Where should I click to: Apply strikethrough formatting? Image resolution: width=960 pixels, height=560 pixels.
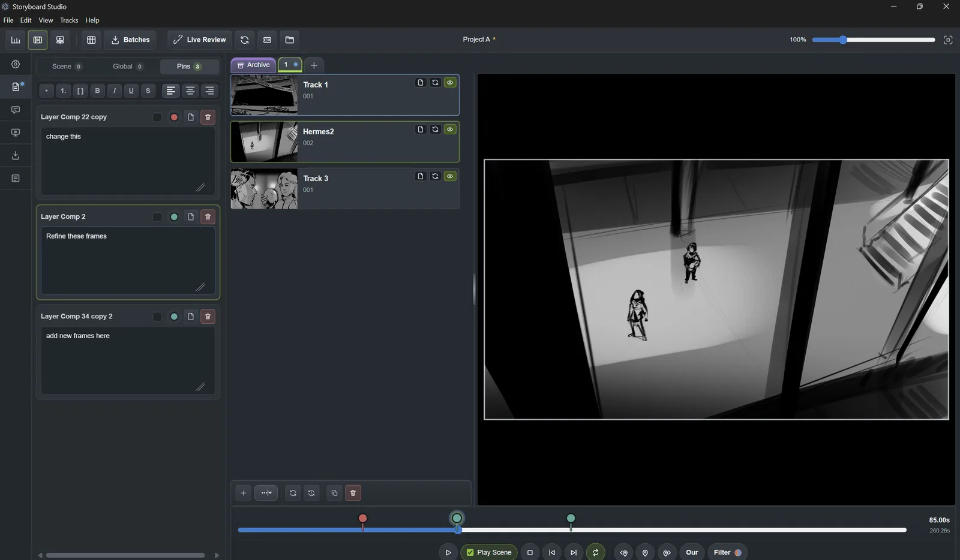pyautogui.click(x=148, y=91)
